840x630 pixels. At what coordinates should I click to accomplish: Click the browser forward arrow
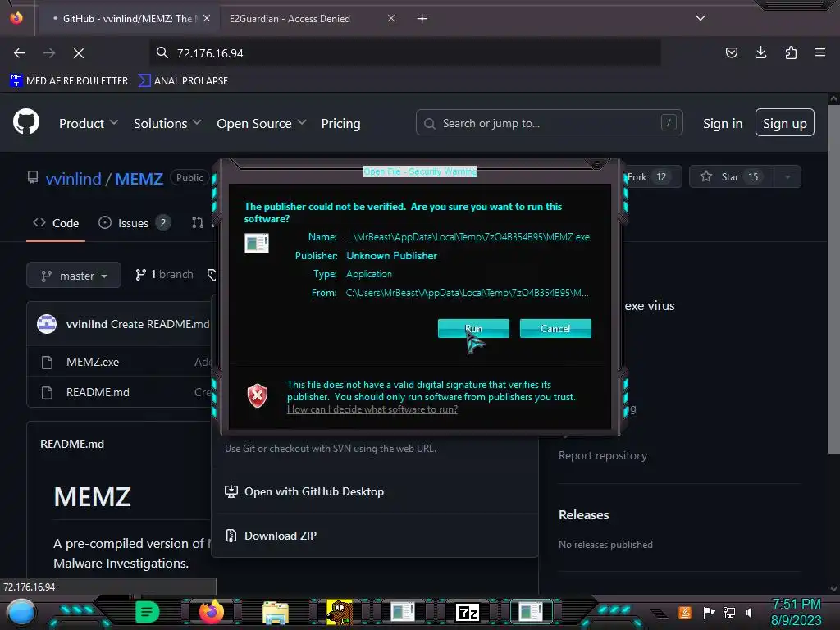pos(49,52)
